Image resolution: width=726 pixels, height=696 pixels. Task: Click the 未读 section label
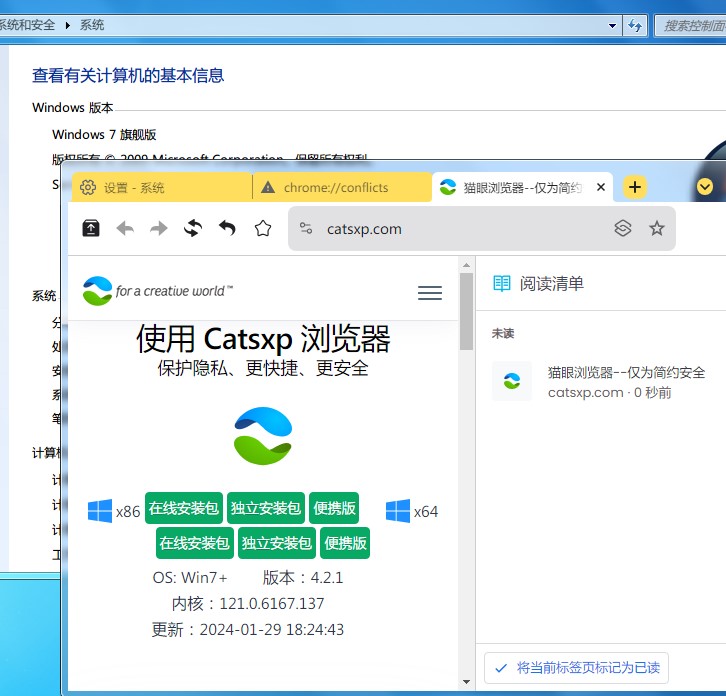(503, 333)
